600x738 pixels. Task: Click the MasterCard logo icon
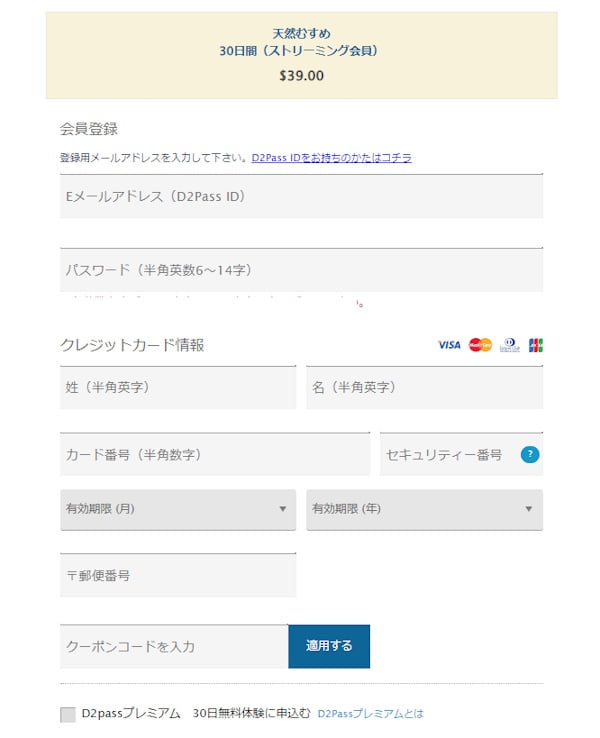coord(480,345)
